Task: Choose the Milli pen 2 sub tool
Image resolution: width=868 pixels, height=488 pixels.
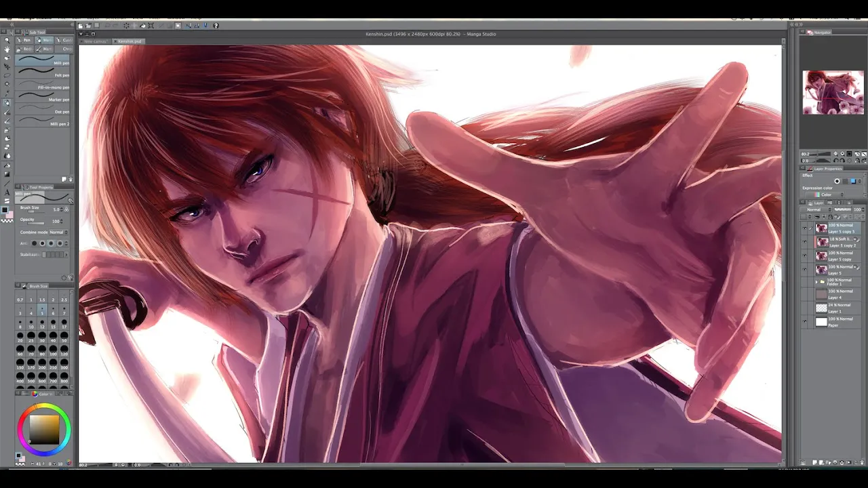Action: coord(43,121)
